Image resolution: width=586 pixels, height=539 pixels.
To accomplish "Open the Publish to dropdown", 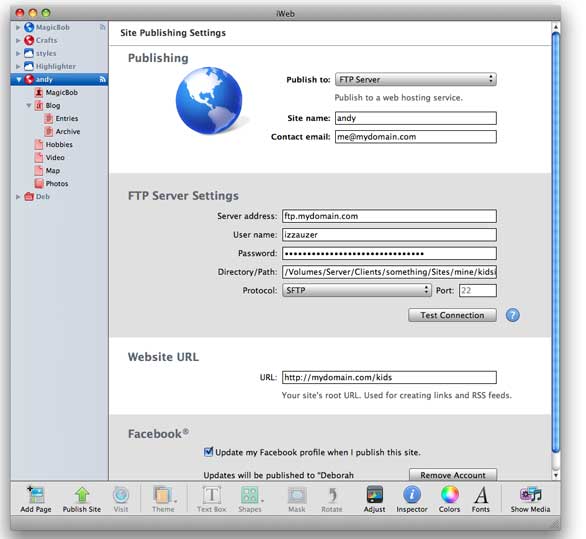I will (x=416, y=79).
